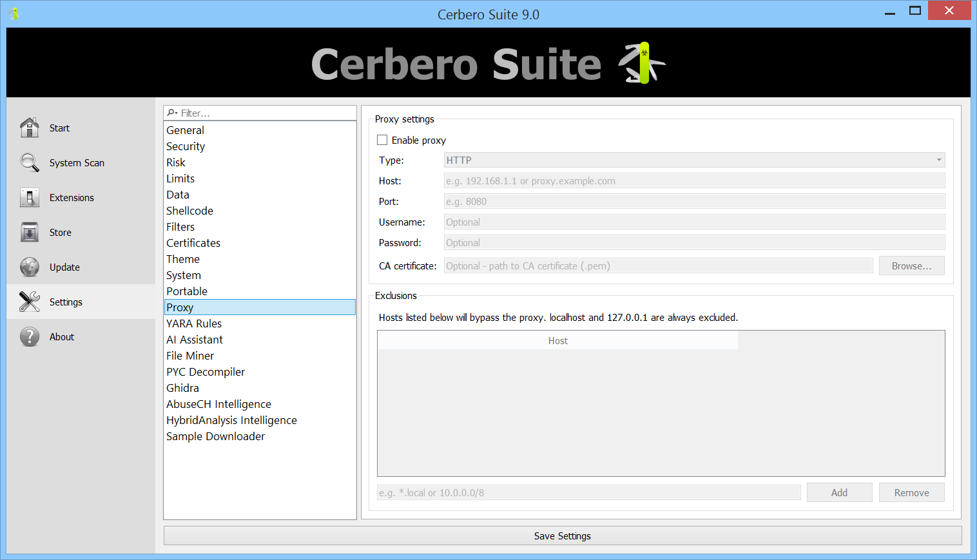Click the Username input field
This screenshot has width=977, height=560.
tap(694, 222)
